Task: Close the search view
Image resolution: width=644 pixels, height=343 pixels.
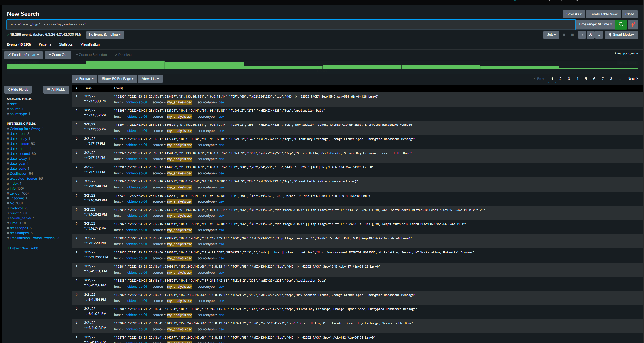Action: 630,14
